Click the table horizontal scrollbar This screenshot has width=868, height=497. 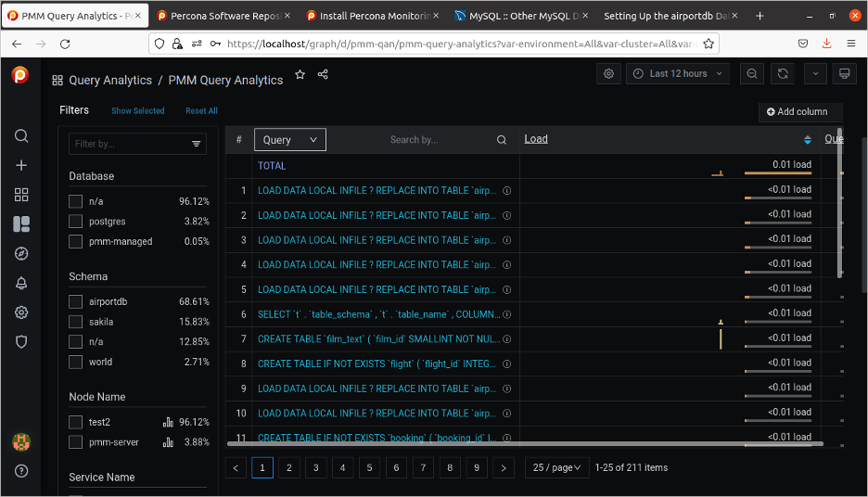pos(525,443)
